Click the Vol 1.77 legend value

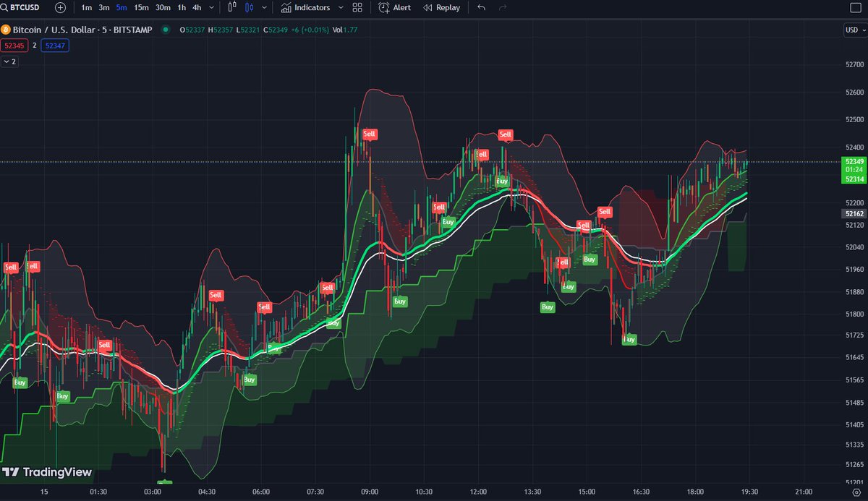pyautogui.click(x=345, y=30)
